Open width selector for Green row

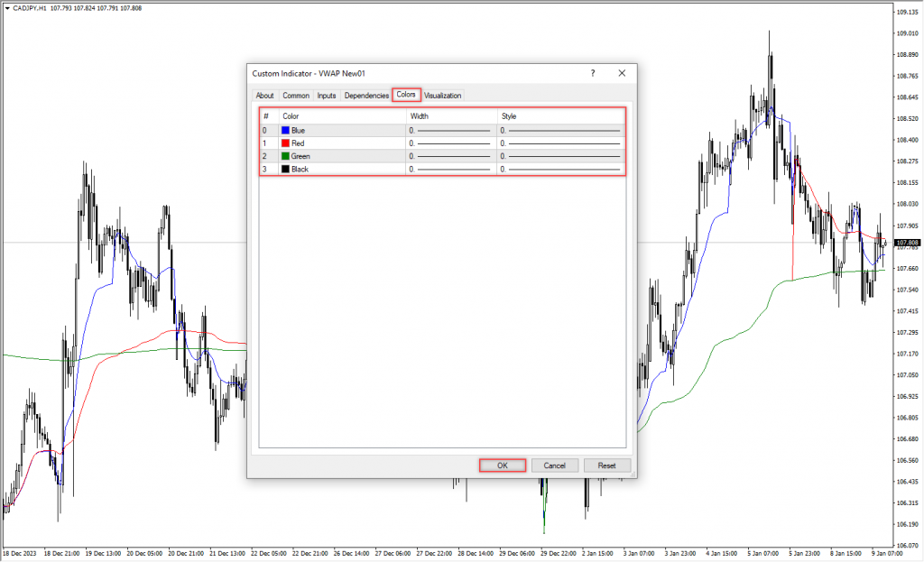click(451, 156)
